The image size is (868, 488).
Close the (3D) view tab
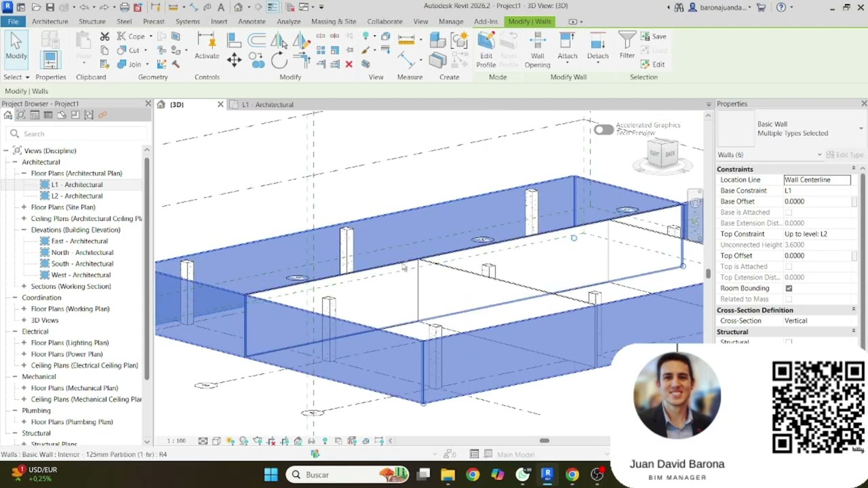point(220,104)
